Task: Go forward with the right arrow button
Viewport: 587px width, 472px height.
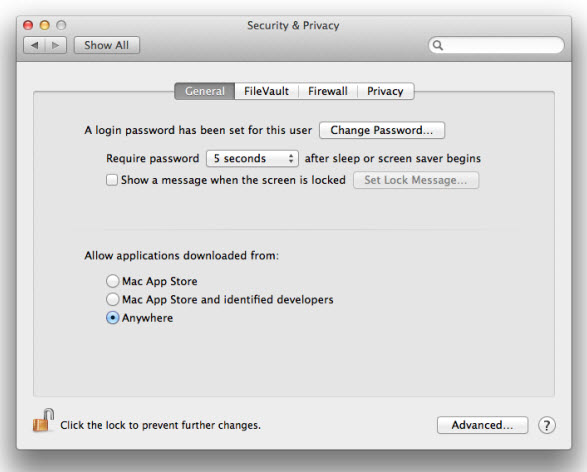Action: (x=56, y=45)
